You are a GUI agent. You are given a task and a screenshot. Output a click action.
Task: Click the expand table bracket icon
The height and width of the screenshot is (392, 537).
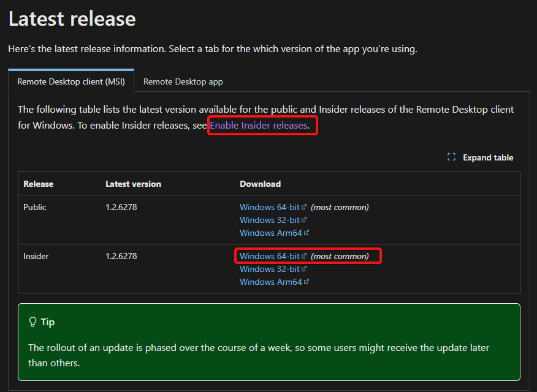point(451,157)
